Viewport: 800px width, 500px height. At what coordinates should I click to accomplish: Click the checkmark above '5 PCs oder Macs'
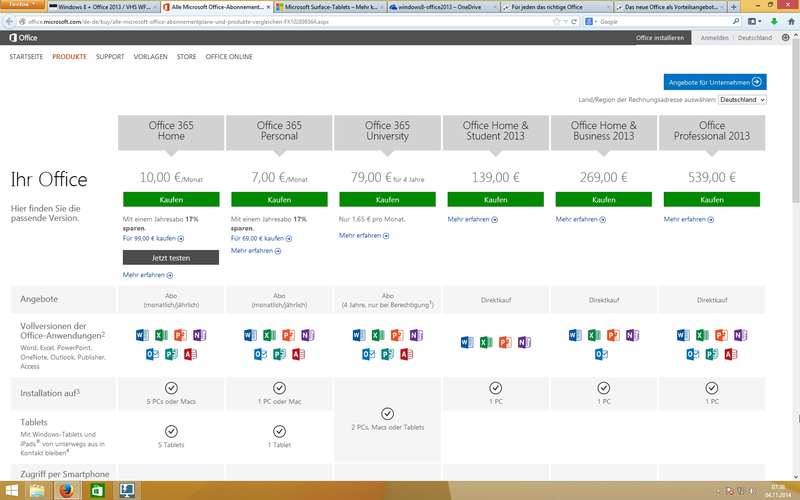(171, 387)
